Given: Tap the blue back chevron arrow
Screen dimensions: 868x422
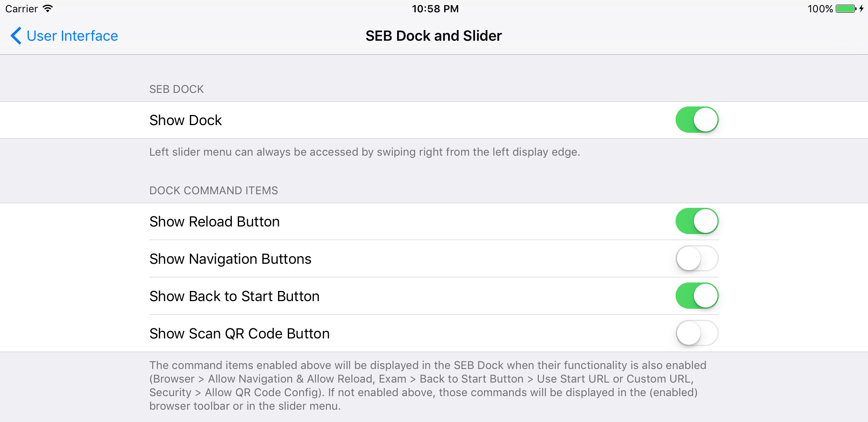Looking at the screenshot, I should coord(16,36).
